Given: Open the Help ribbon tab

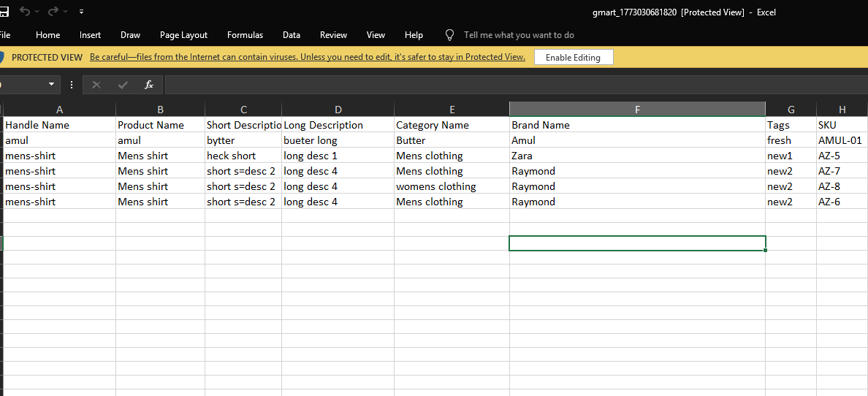Looking at the screenshot, I should 414,35.
